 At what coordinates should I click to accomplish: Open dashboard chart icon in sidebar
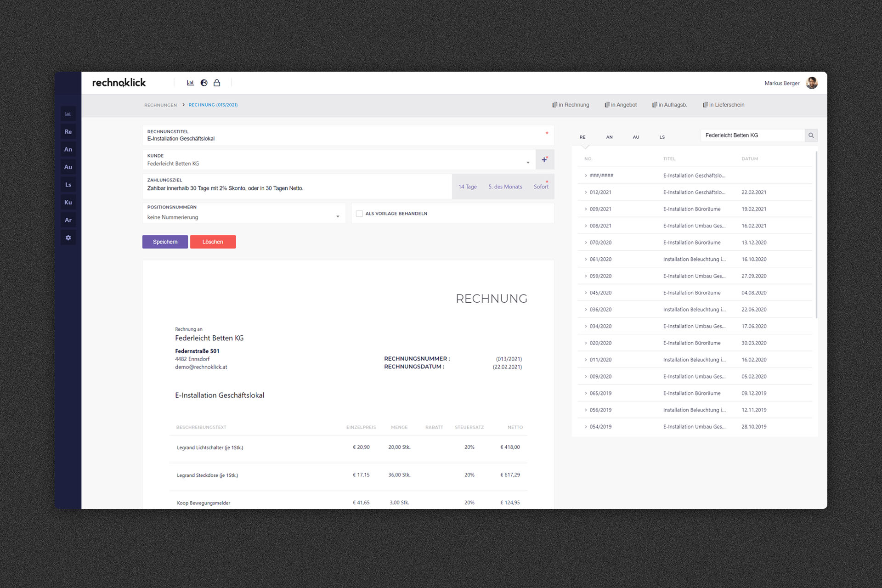coord(68,114)
